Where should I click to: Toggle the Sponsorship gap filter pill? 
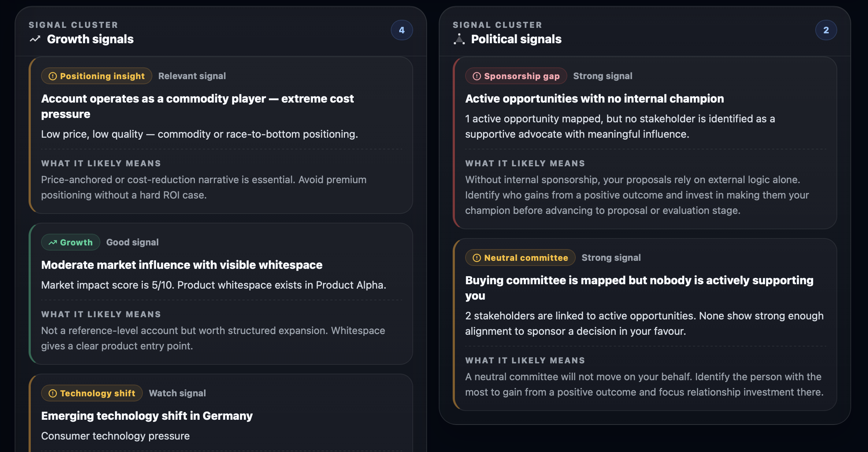[x=515, y=76]
